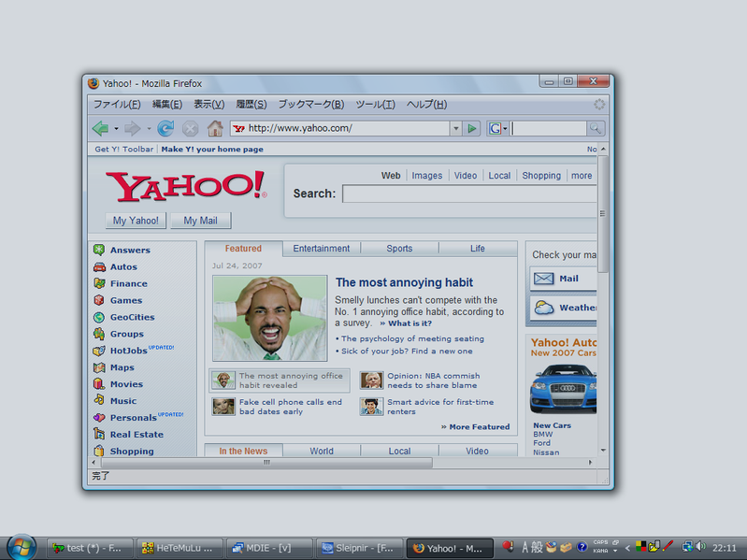This screenshot has width=747, height=560.
Task: Expand hidden tray icons with the chevron
Action: coord(627,548)
